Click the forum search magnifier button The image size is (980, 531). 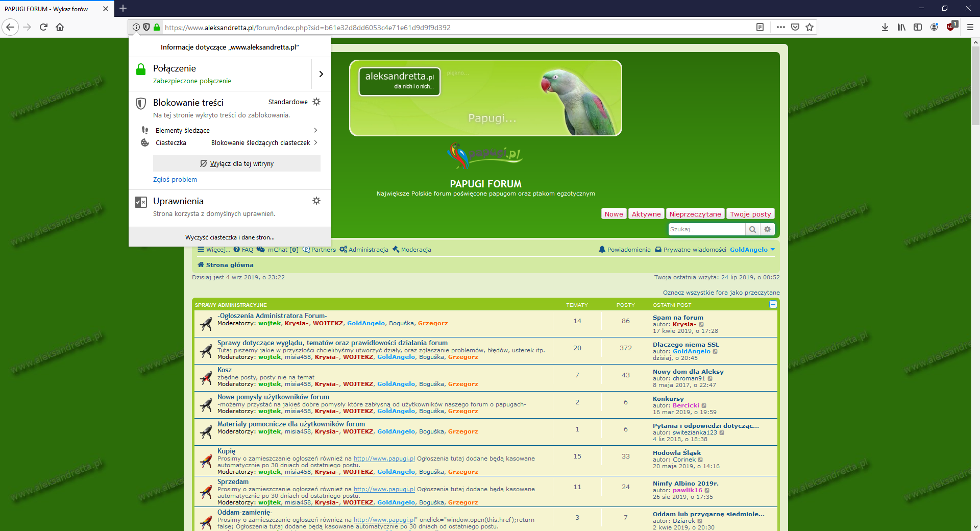[752, 229]
